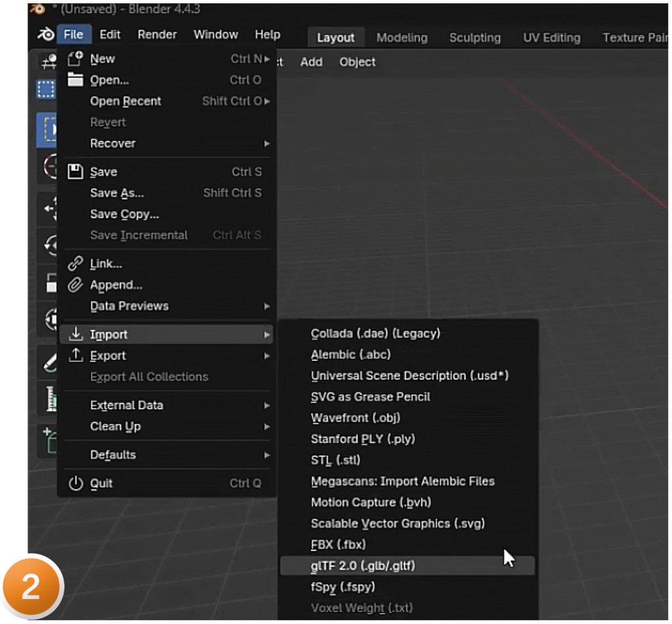Click the Blender logo icon in menu bar

point(46,34)
